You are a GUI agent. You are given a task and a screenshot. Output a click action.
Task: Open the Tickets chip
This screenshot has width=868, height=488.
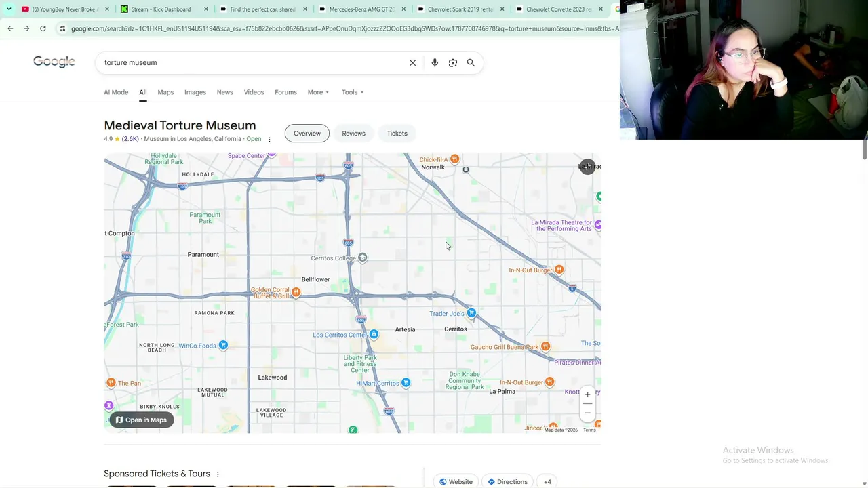397,134
